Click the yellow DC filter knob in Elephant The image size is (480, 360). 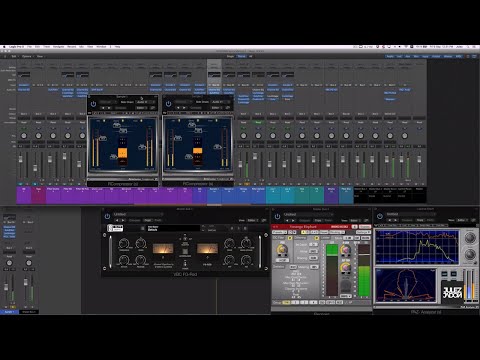pyautogui.click(x=282, y=249)
